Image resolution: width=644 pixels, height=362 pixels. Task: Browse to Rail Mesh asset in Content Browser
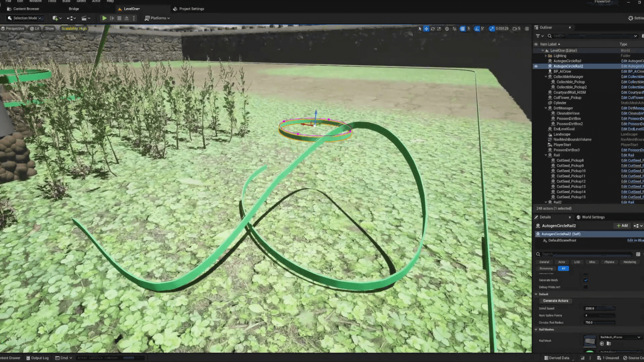609,344
